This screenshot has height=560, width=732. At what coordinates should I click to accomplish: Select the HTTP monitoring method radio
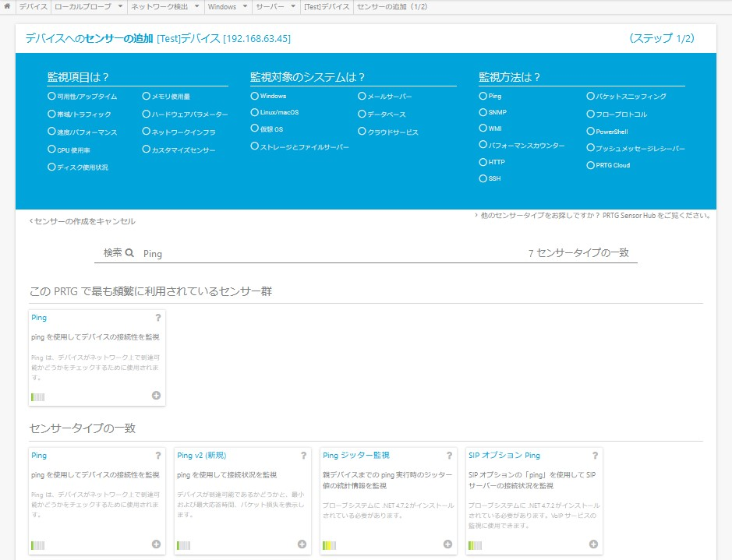coord(483,162)
